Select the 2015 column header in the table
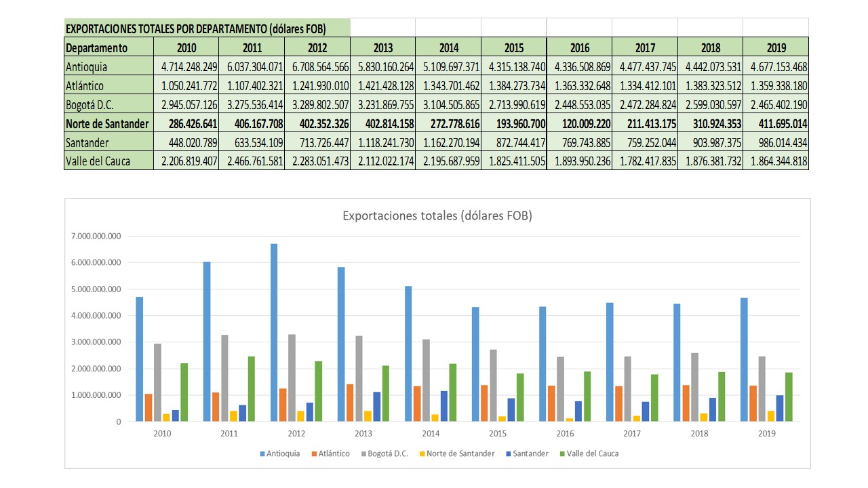 515,48
